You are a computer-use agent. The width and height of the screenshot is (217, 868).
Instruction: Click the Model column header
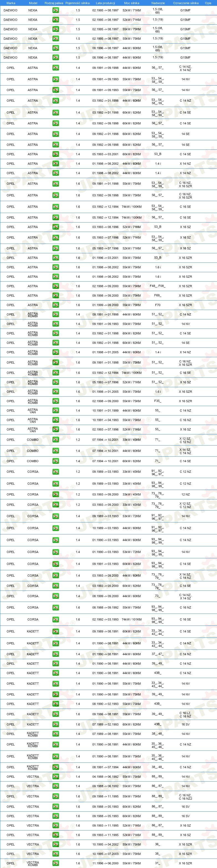pos(33,3)
